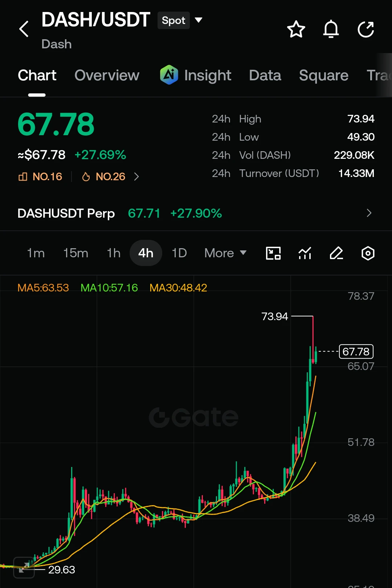
Task: Tap the large 67.78 last price
Action: point(56,124)
